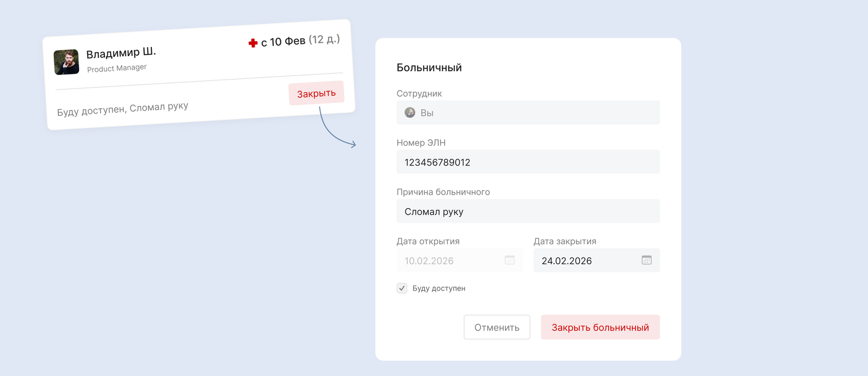This screenshot has width=868, height=376.
Task: Open calendar icon for Дата закрытия
Action: pos(646,260)
